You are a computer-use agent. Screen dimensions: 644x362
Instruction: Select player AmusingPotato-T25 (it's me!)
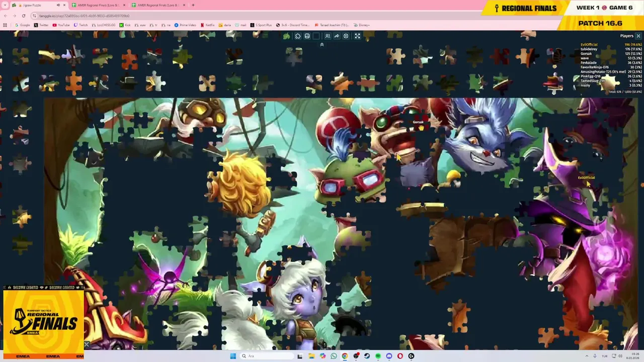coord(611,72)
